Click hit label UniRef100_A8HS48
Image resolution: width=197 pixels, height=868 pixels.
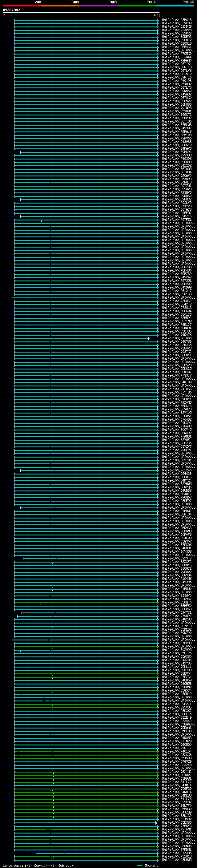(x=176, y=20)
